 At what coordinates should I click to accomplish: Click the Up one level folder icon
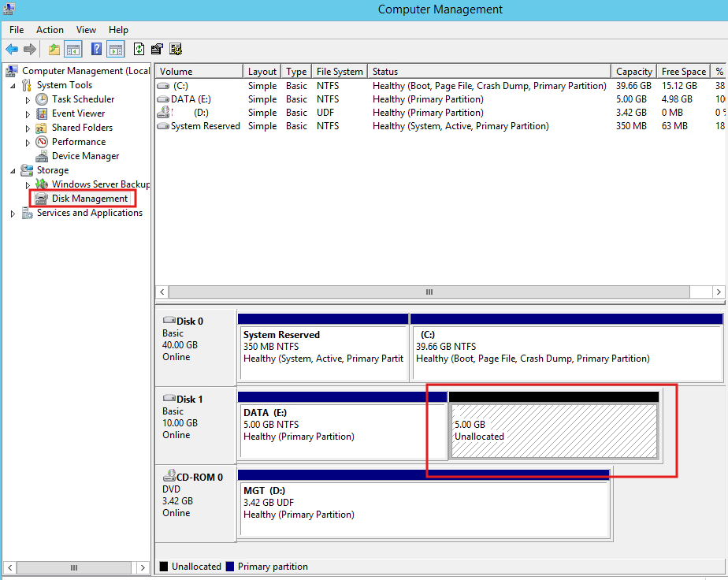point(54,49)
